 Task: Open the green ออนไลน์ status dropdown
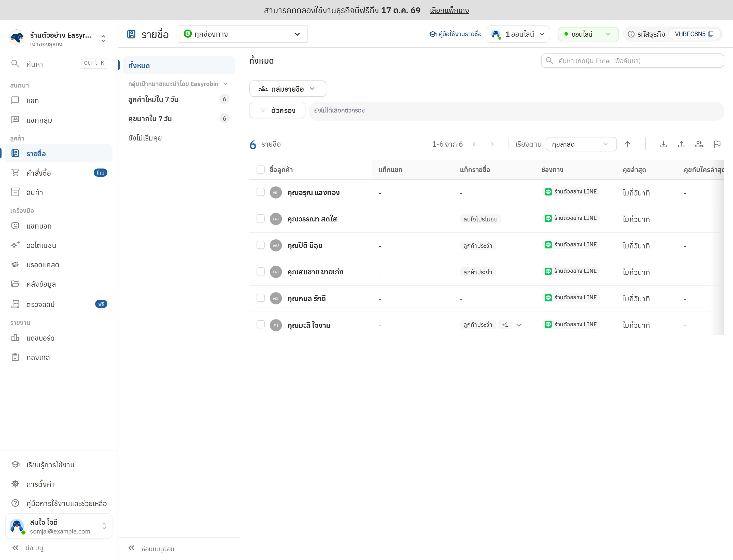[x=588, y=34]
